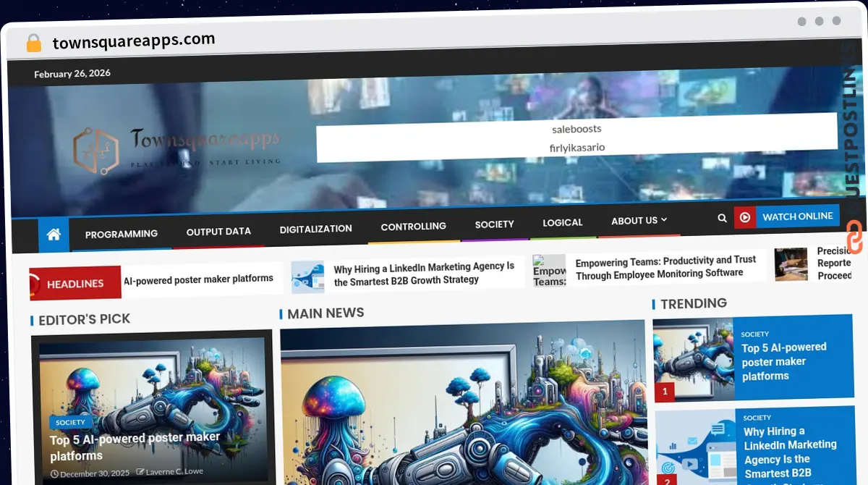Click the home icon in navigation bar

tap(54, 235)
